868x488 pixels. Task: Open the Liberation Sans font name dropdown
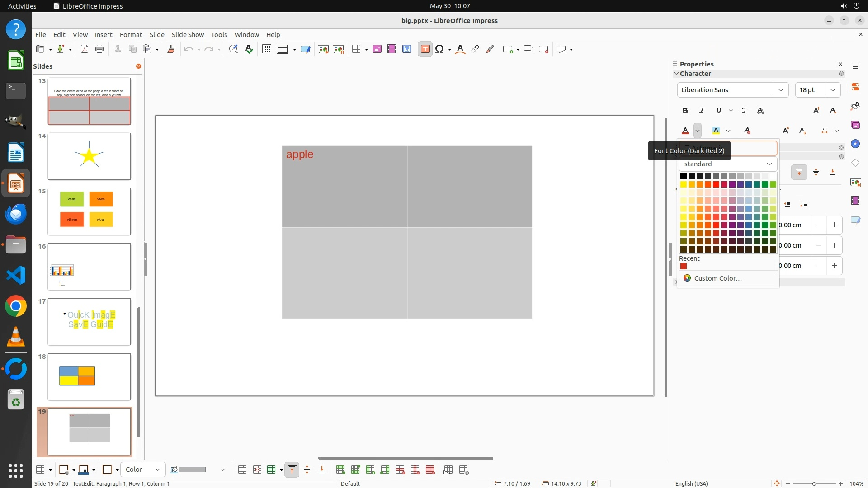point(780,90)
